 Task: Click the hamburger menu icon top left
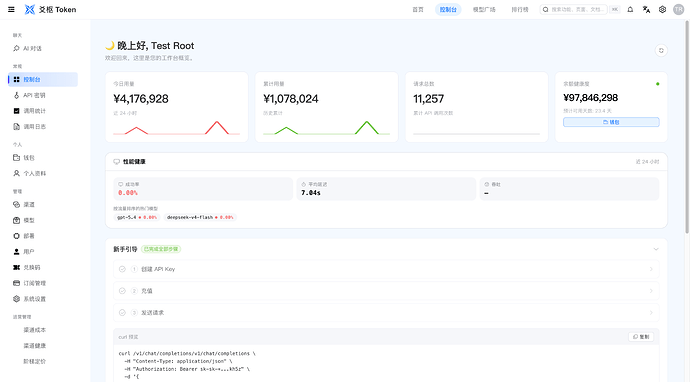click(11, 9)
